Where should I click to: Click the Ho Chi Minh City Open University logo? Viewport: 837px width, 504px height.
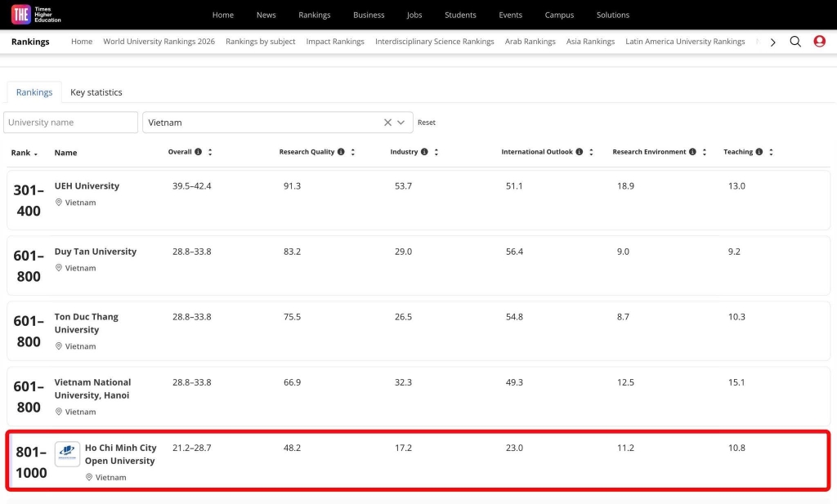point(67,454)
